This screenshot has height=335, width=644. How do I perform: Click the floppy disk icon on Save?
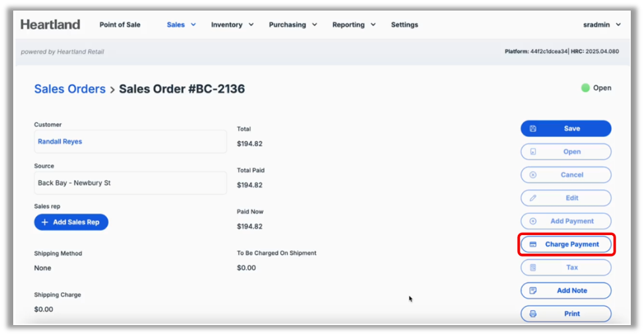coord(533,128)
